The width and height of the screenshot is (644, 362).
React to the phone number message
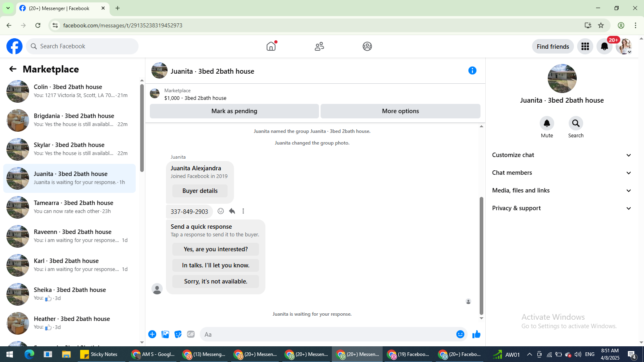[221, 211]
